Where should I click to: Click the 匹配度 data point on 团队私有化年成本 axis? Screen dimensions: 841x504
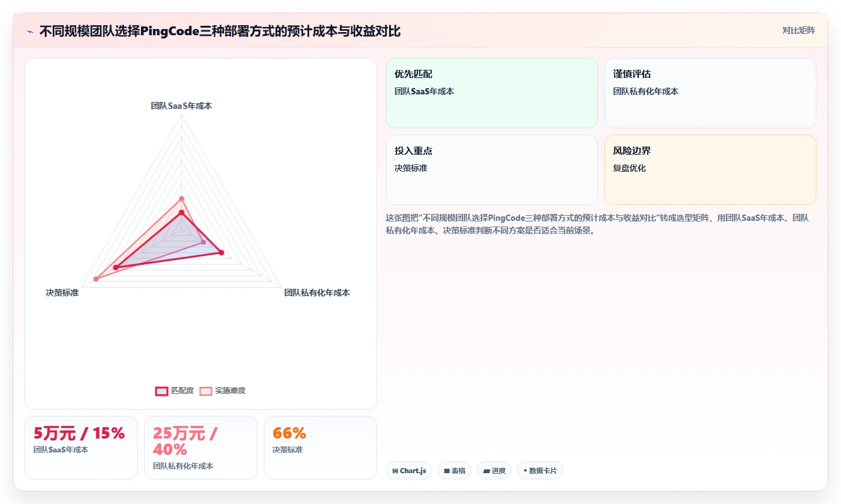click(221, 253)
